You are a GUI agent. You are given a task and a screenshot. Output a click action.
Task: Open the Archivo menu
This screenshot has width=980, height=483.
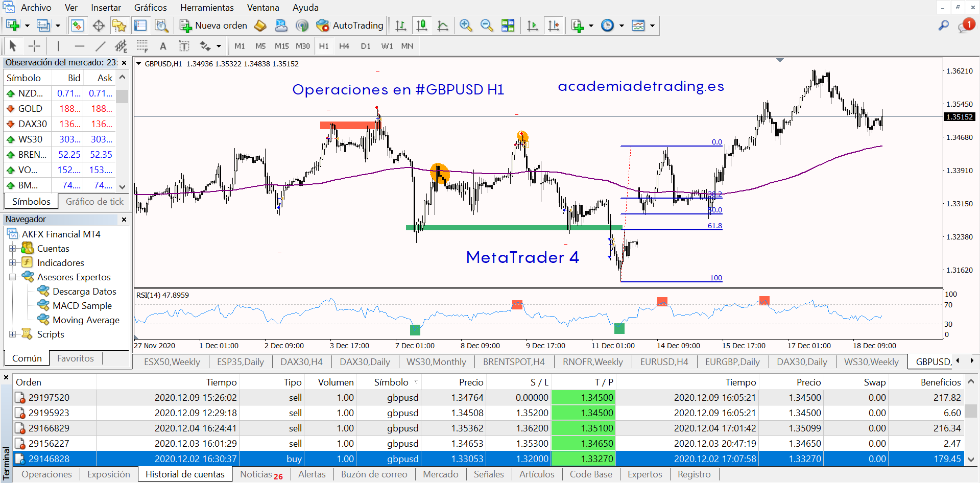(36, 8)
